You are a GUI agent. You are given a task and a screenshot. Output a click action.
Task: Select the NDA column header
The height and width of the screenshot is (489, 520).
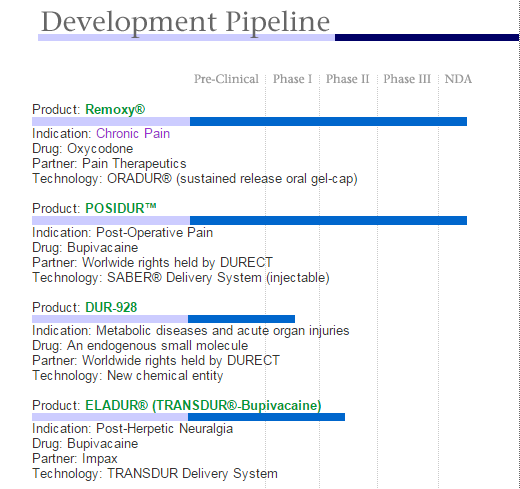458,79
